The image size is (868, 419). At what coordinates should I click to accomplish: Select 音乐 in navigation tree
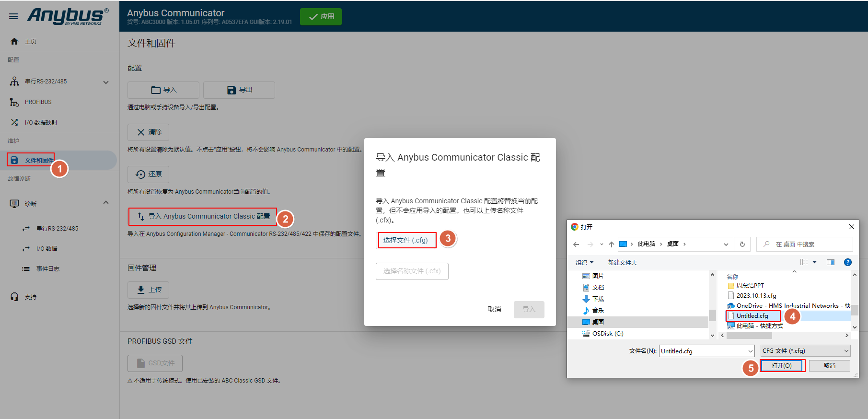(x=598, y=311)
